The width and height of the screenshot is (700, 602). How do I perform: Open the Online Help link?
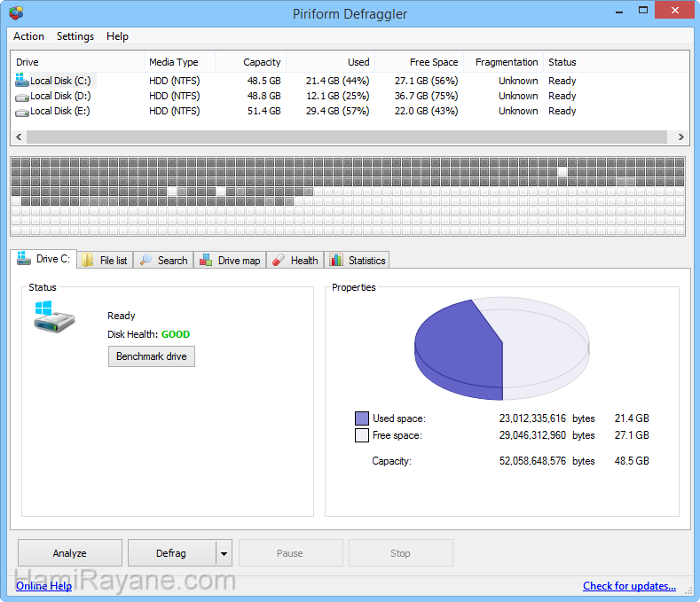tap(43, 586)
